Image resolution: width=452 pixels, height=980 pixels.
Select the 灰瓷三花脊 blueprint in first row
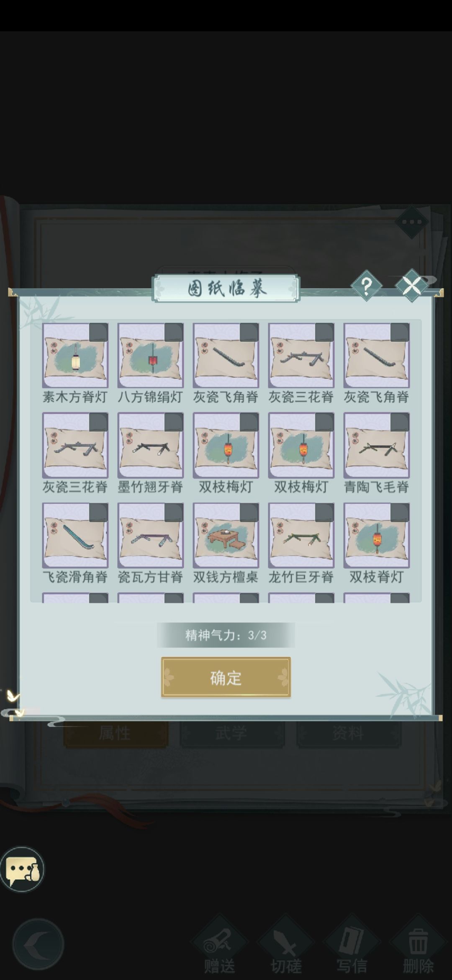point(301,355)
